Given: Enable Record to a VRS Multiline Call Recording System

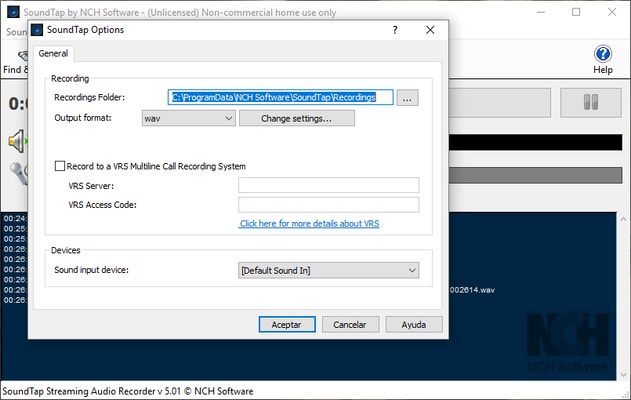Looking at the screenshot, I should click(x=60, y=166).
